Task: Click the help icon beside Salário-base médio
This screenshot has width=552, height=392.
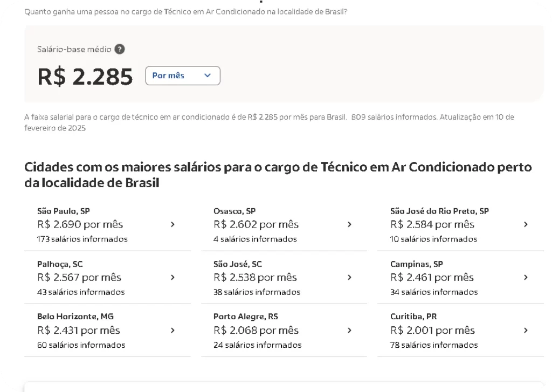Action: (120, 49)
